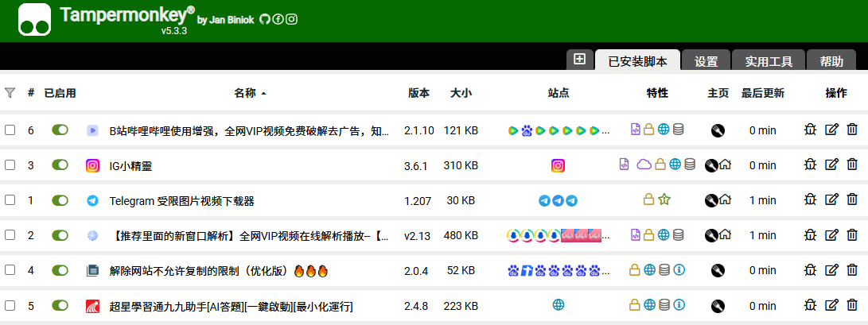Disable the IG小精靈 script toggle
This screenshot has width=868, height=325.
click(60, 164)
